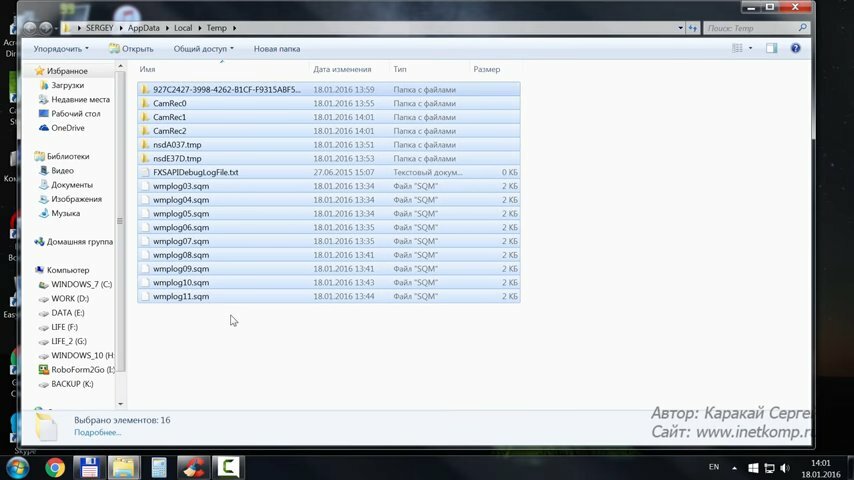This screenshot has height=480, width=854.
Task: Select the nsdA037.tmp folder
Action: (329, 145)
